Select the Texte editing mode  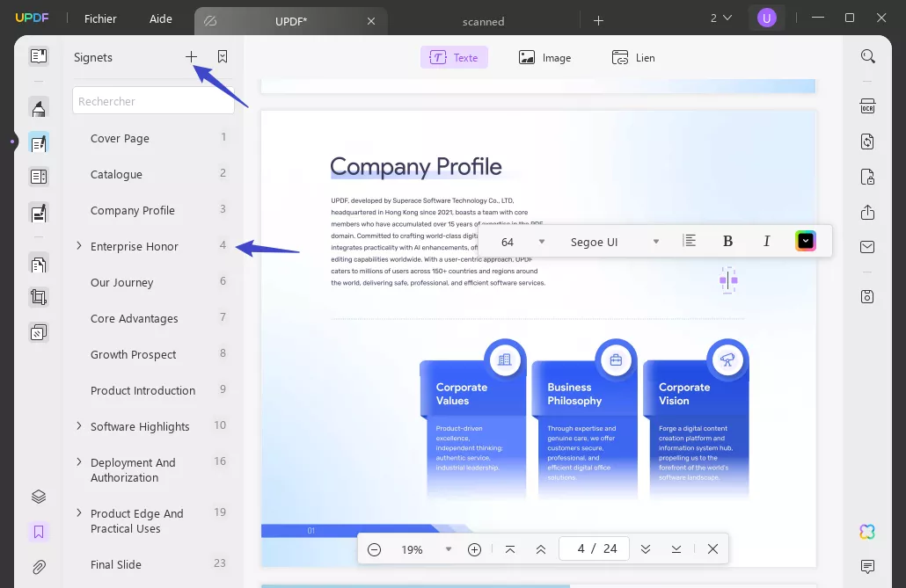[x=454, y=57]
